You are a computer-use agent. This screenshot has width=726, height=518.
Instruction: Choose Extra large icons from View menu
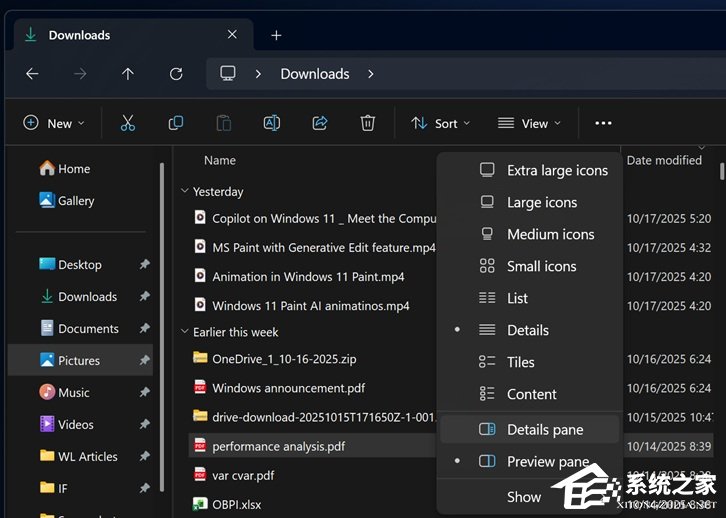pos(557,170)
